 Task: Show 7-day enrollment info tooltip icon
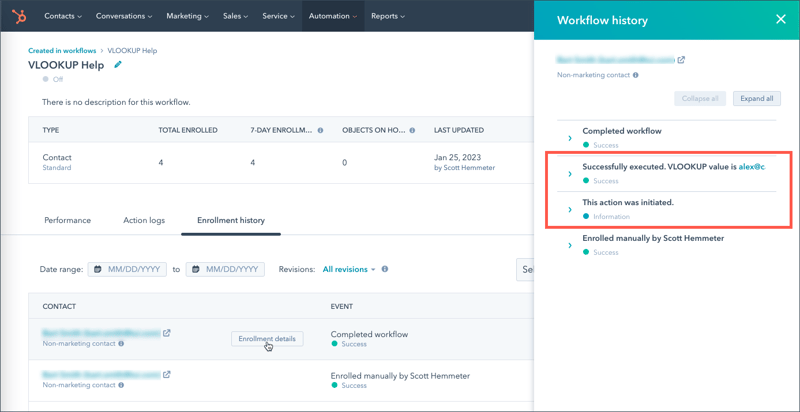click(320, 131)
